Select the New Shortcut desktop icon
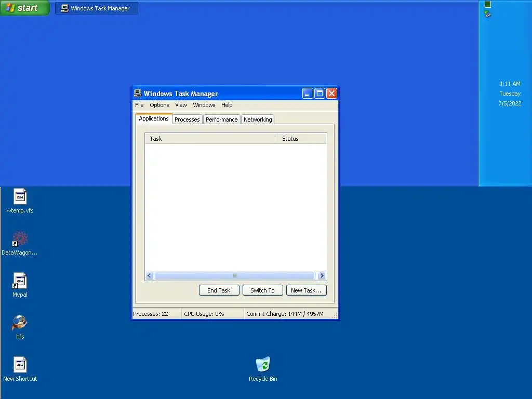 pos(20,369)
